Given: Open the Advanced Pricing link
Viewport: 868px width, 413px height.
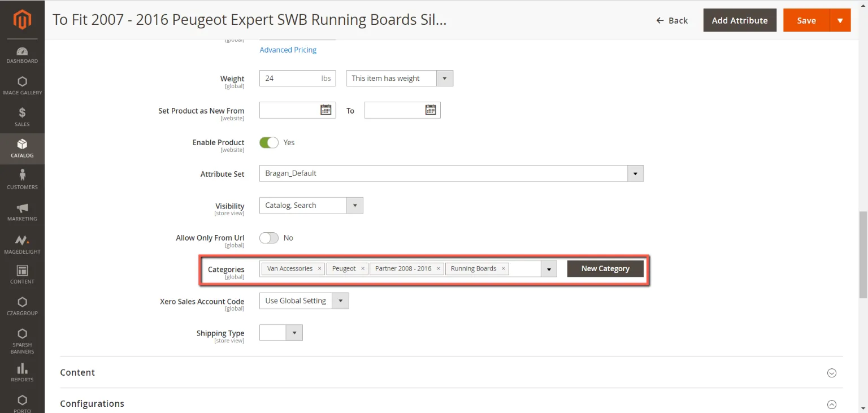Looking at the screenshot, I should point(288,50).
